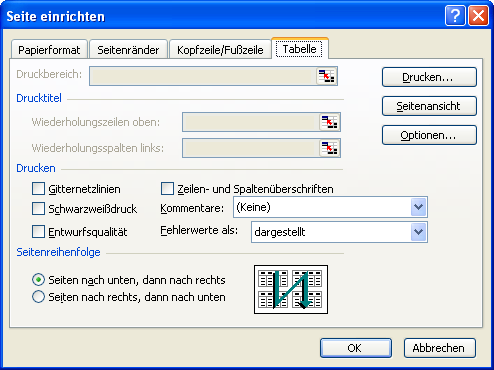Open the Kommentare dropdown
Screen dimensions: 494x370
point(419,207)
